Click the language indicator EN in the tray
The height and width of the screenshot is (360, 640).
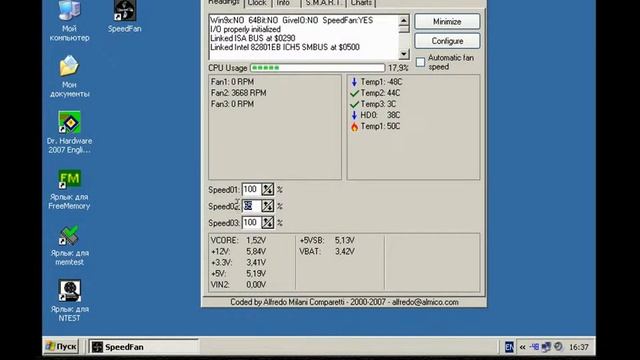[509, 347]
